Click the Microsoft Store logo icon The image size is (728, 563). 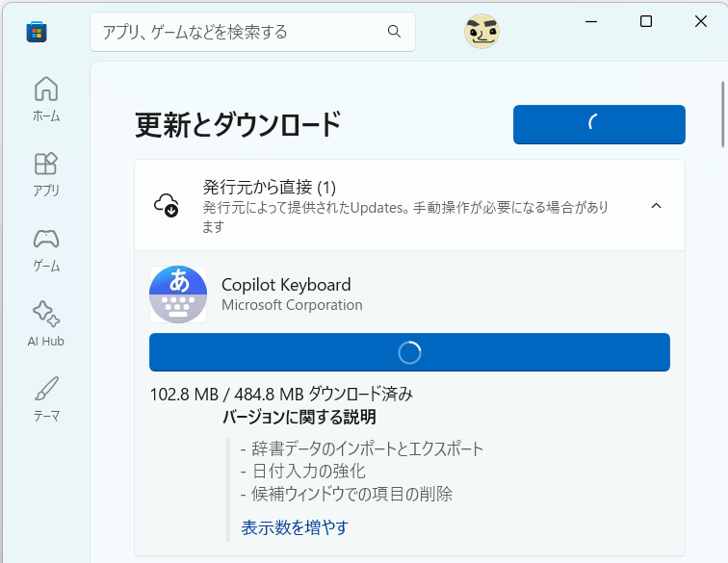coord(37,32)
